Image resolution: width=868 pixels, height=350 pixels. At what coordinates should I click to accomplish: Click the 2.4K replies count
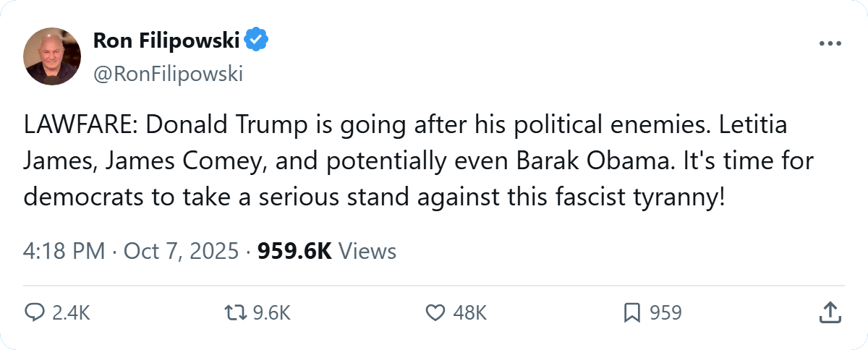72,312
